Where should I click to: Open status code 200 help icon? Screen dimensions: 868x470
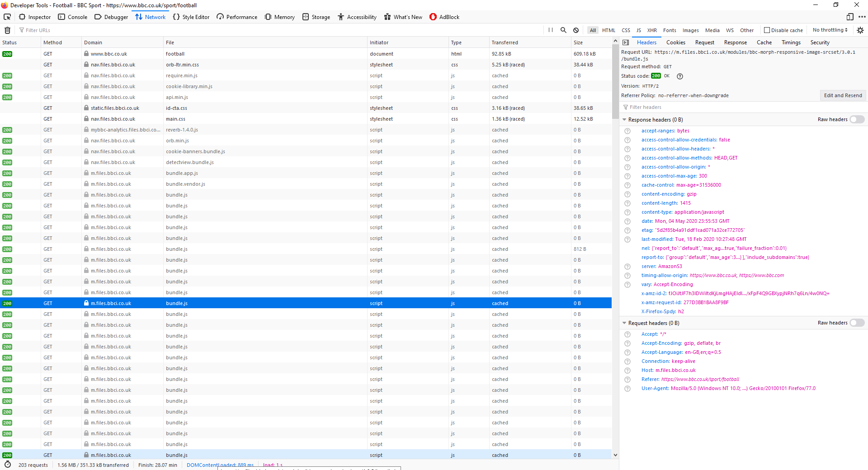(x=679, y=76)
